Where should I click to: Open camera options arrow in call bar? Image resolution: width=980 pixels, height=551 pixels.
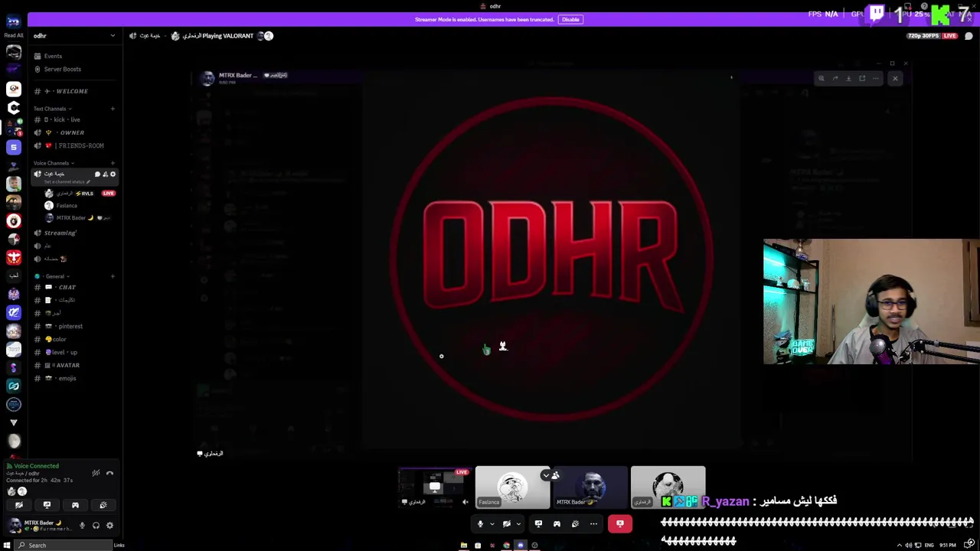518,524
